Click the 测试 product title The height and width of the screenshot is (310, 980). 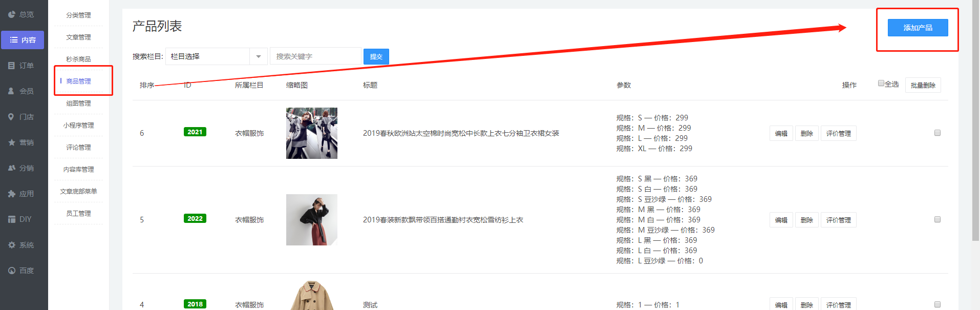point(370,305)
